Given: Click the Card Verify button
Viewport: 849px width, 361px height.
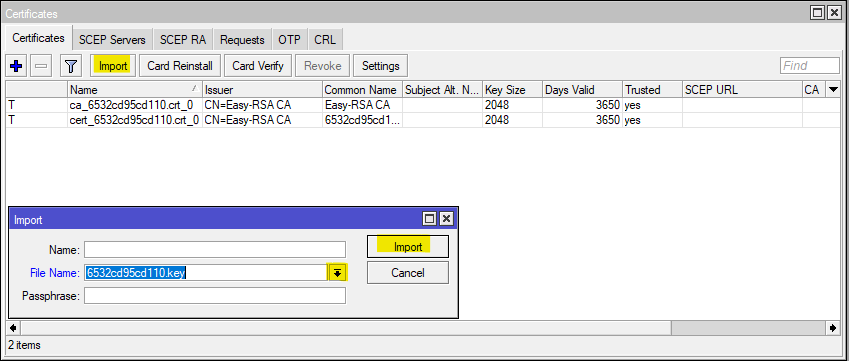Looking at the screenshot, I should 258,65.
